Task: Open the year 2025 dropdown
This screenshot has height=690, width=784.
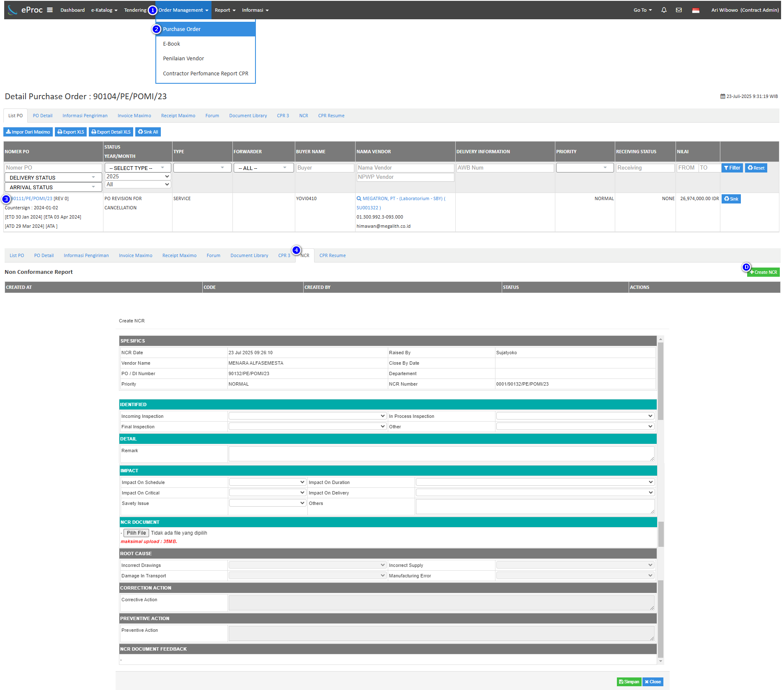Action: (137, 176)
